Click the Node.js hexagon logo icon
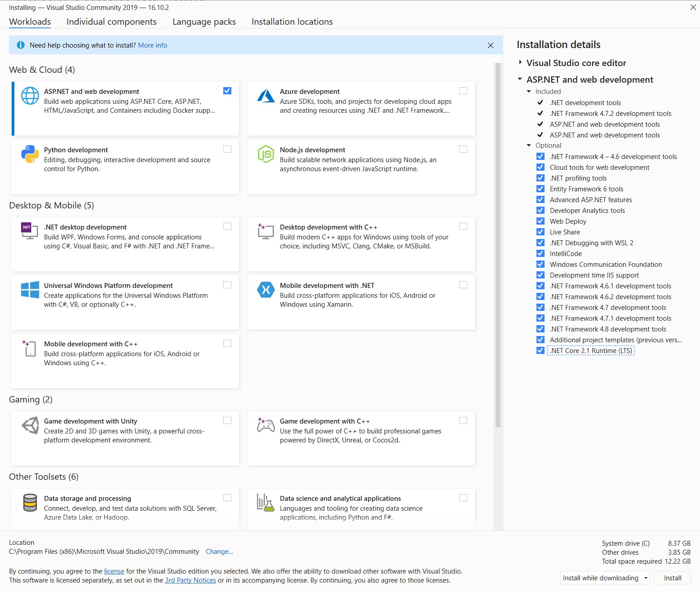Image resolution: width=700 pixels, height=592 pixels. tap(266, 154)
